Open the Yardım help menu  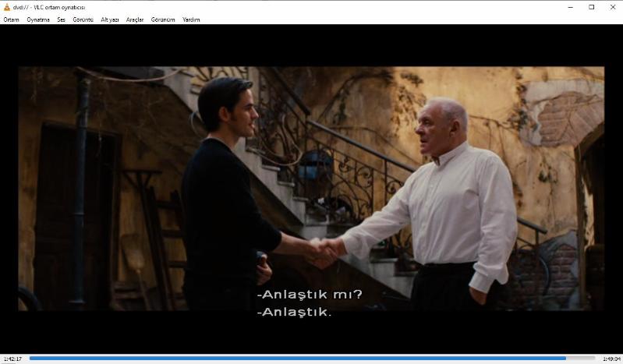[x=191, y=19]
